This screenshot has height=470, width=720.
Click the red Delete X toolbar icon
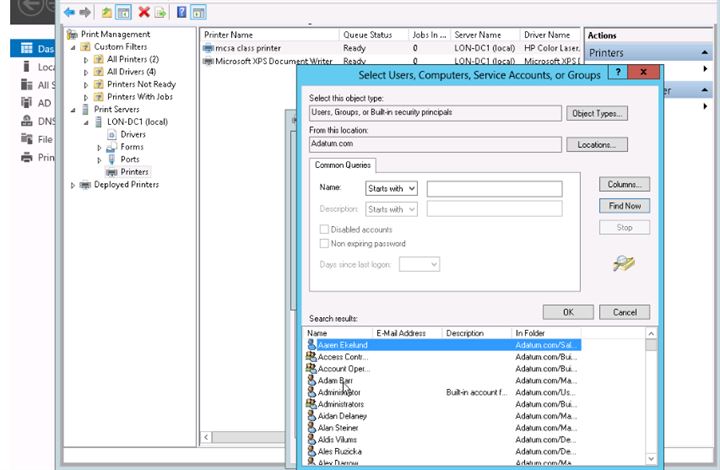[144, 12]
